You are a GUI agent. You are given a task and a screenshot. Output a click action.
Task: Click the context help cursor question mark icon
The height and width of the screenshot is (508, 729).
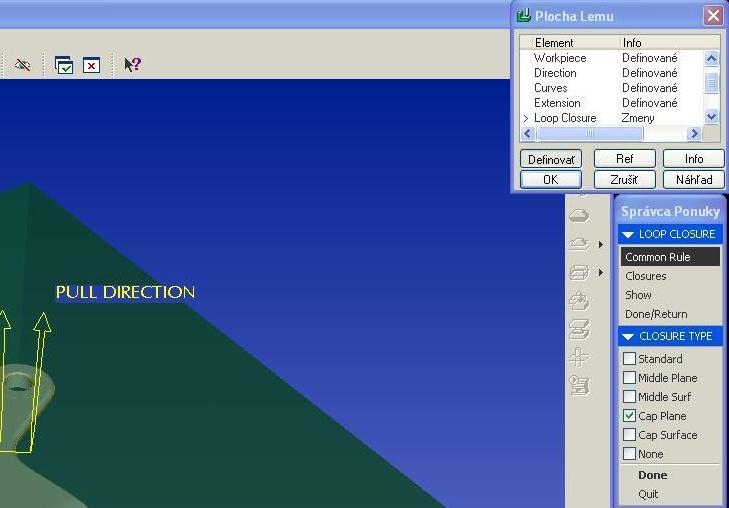tap(133, 64)
